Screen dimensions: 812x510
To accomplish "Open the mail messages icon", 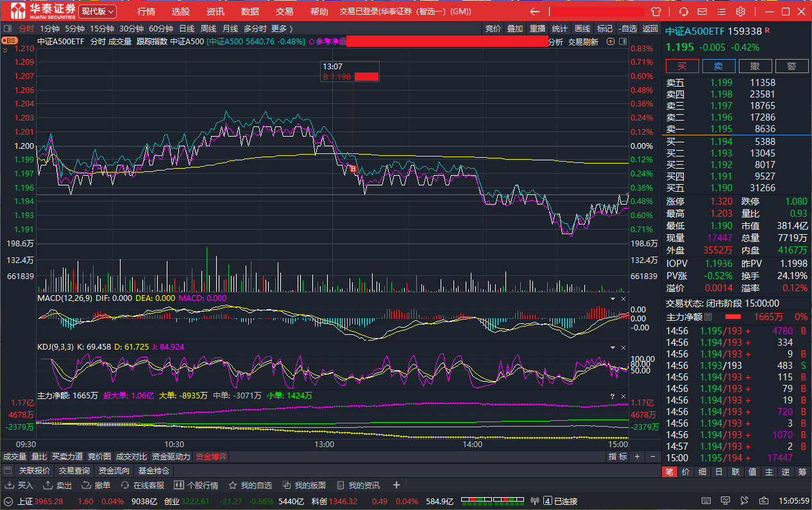I will [702, 12].
